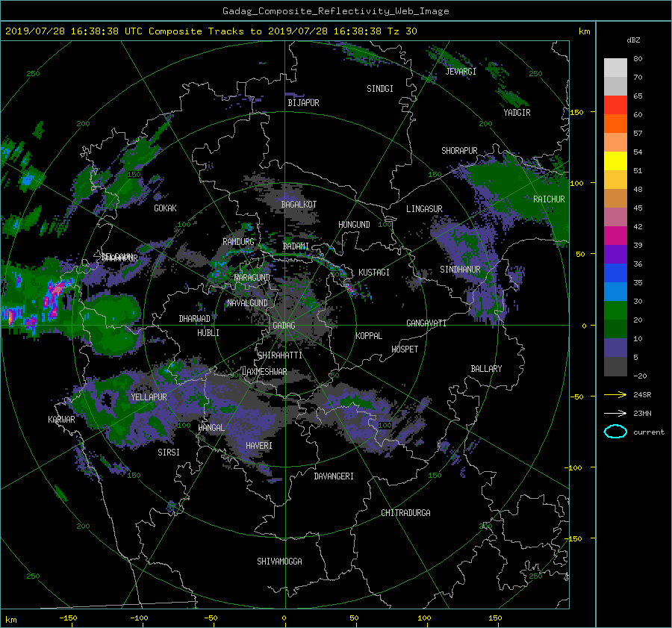Screen dimensions: 672x628
Task: Click the Gadag_Composite_Reflectivity_Web_Image title
Action: tap(335, 11)
